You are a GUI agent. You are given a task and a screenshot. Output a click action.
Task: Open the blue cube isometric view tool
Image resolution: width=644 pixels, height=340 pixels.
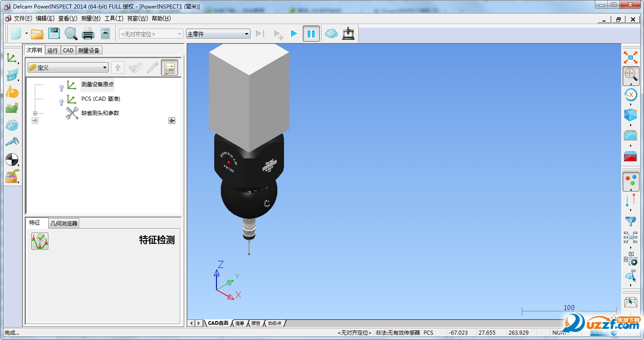(x=631, y=115)
